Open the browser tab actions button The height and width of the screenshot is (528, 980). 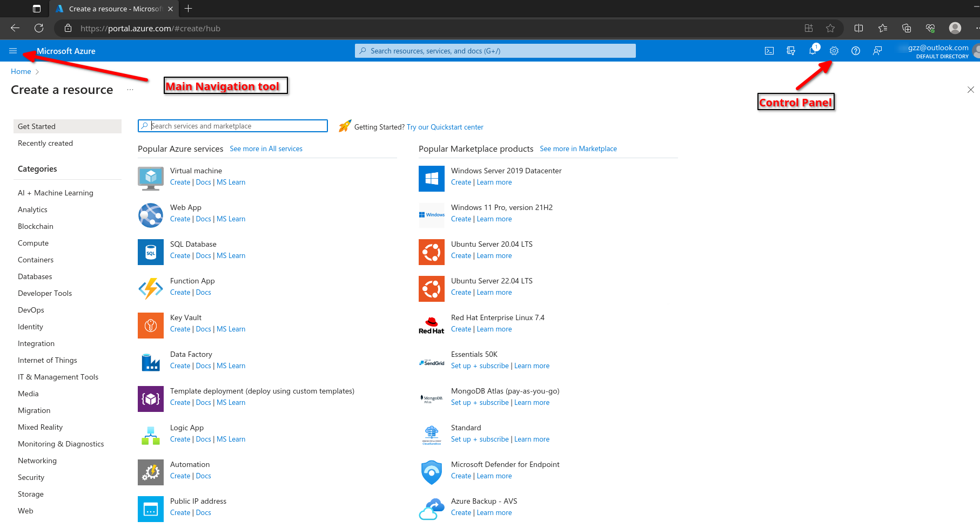(x=37, y=9)
